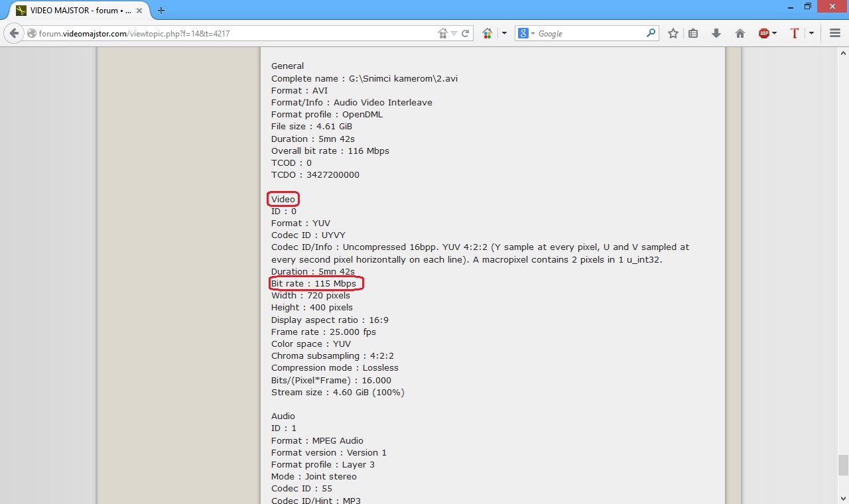Viewport: 849px width, 504px height.
Task: Click the vertical page scrollbar thumb
Action: (x=843, y=465)
